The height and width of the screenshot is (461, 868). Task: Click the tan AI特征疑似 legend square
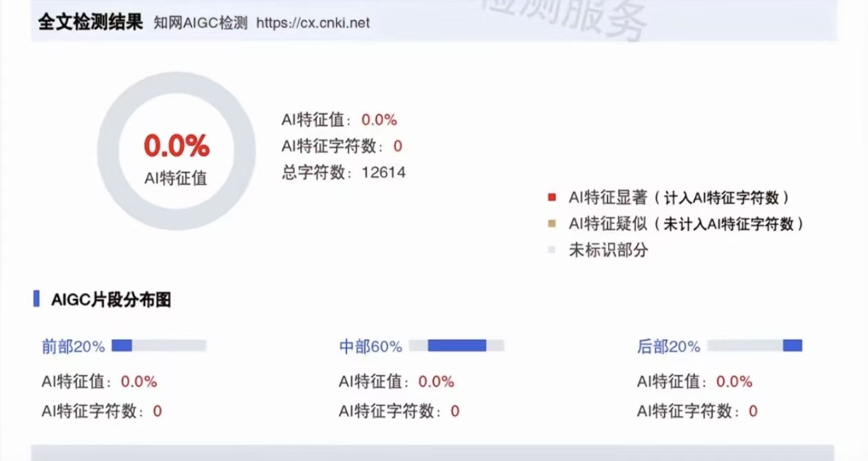(x=551, y=224)
